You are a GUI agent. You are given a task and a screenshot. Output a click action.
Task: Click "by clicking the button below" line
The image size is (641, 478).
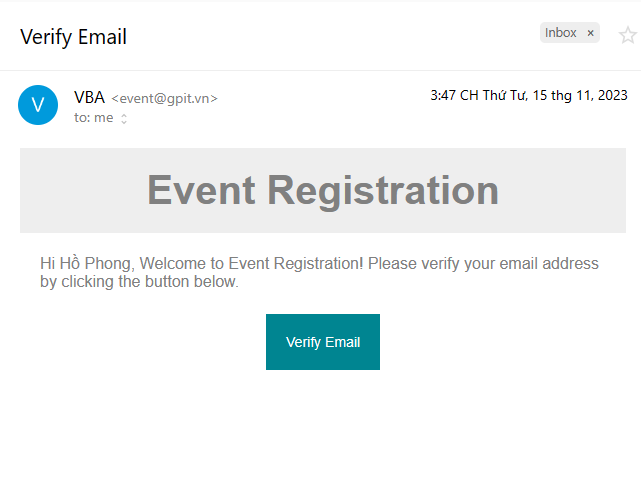(x=139, y=282)
